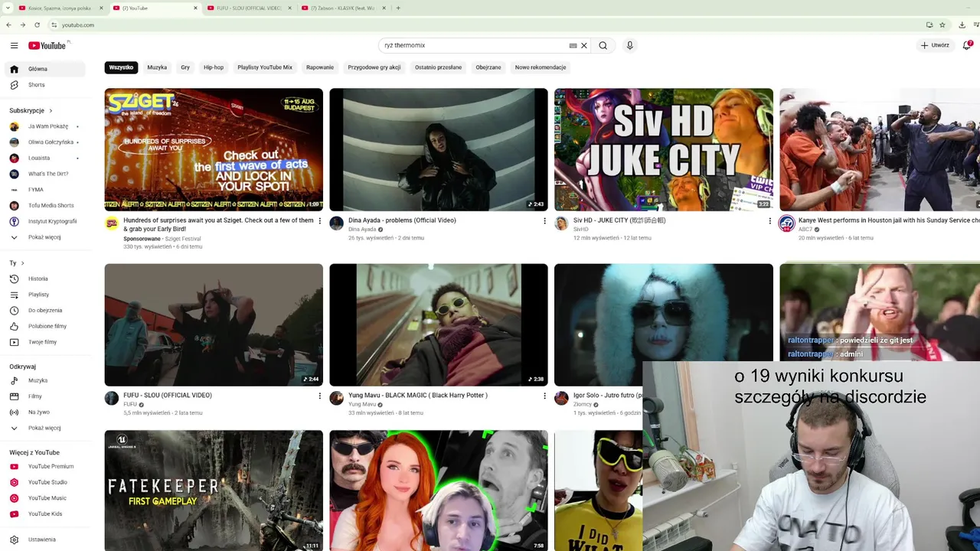This screenshot has width=980, height=551.
Task: Open Filmy under Odkrywaj
Action: click(x=47, y=396)
